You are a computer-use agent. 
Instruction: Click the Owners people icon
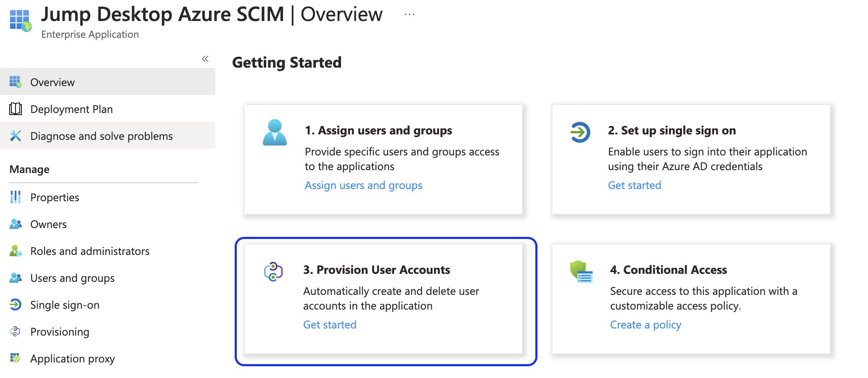click(x=16, y=224)
